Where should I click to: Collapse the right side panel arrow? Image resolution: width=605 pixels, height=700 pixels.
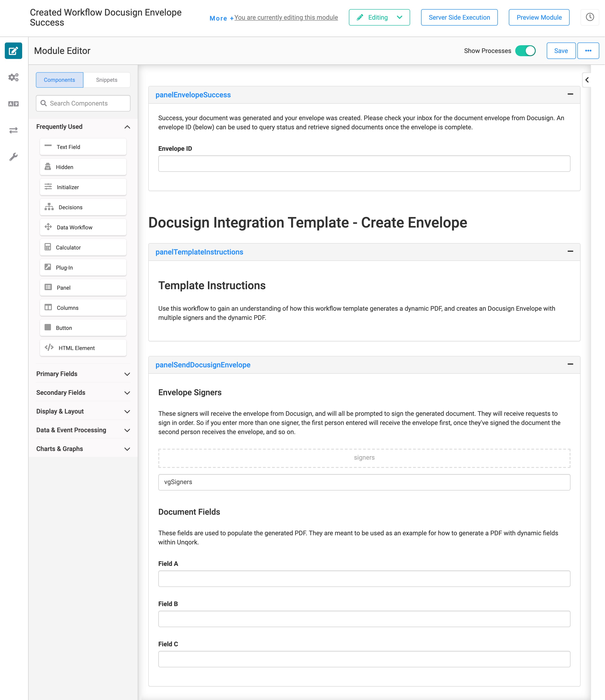(x=587, y=80)
